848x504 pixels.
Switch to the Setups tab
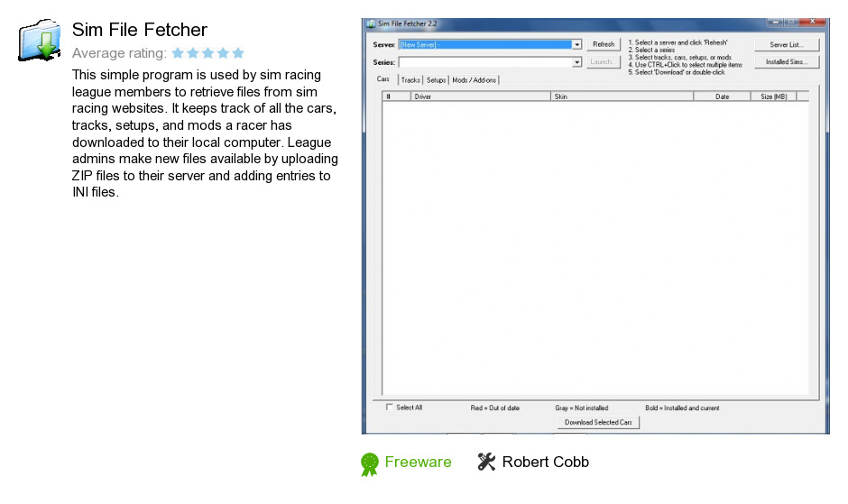(436, 80)
